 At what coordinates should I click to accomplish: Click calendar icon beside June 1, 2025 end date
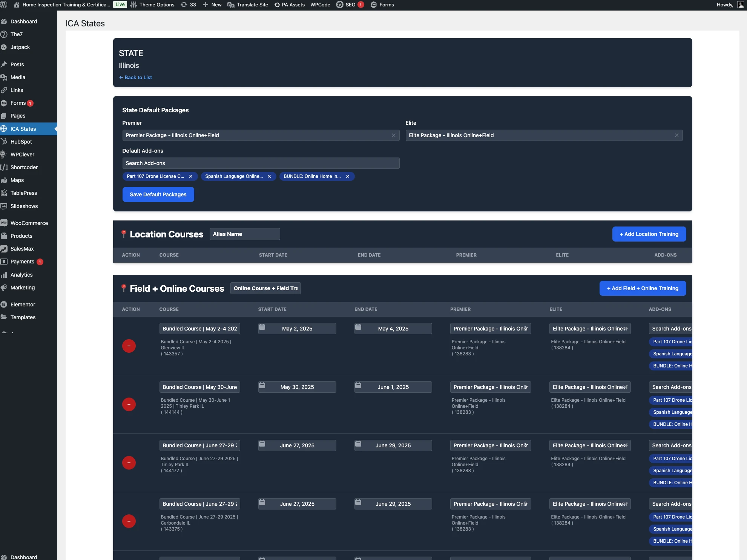358,386
